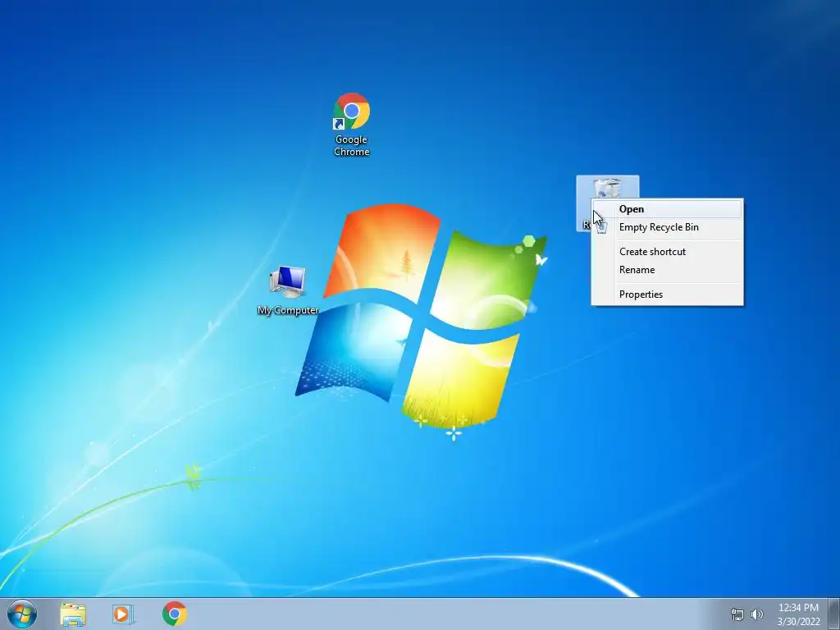The width and height of the screenshot is (840, 630).
Task: Select Empty Recycle Bin from context menu
Action: tap(667, 227)
